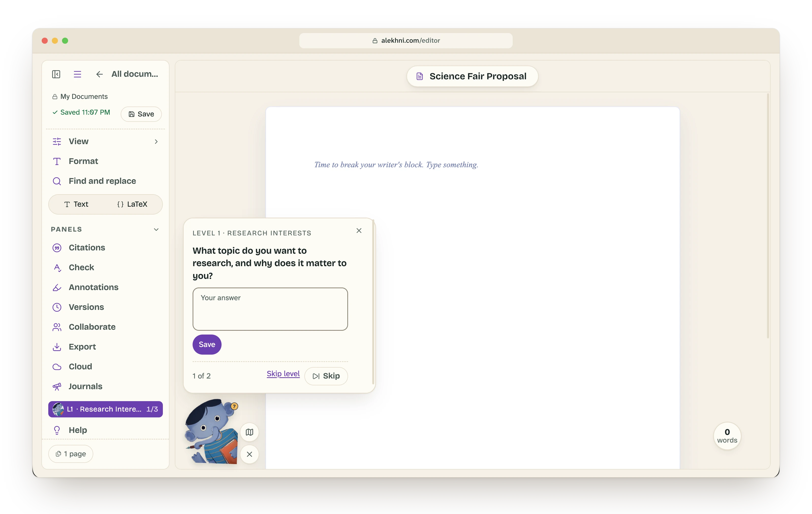Go back to All documents arrow

point(99,74)
